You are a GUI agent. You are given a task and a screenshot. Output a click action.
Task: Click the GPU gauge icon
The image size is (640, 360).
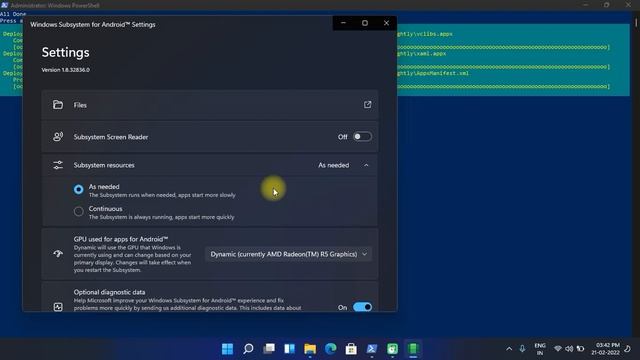coord(58,254)
